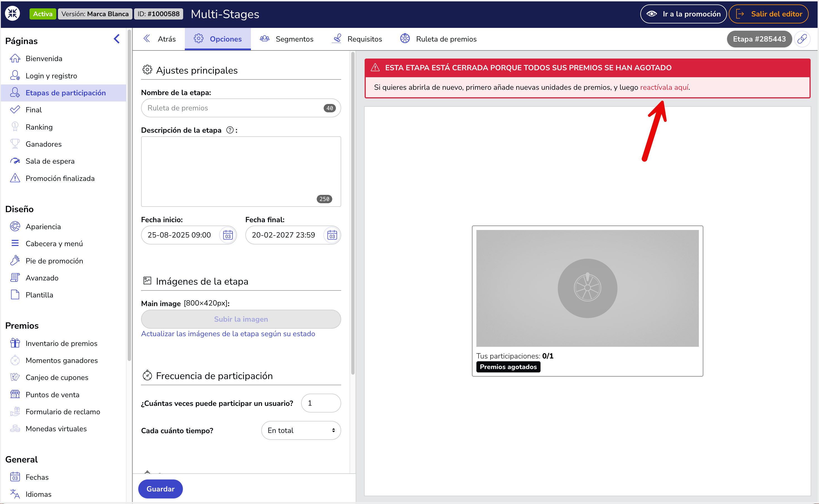Click Ir a la promoción button
819x504 pixels.
(683, 14)
